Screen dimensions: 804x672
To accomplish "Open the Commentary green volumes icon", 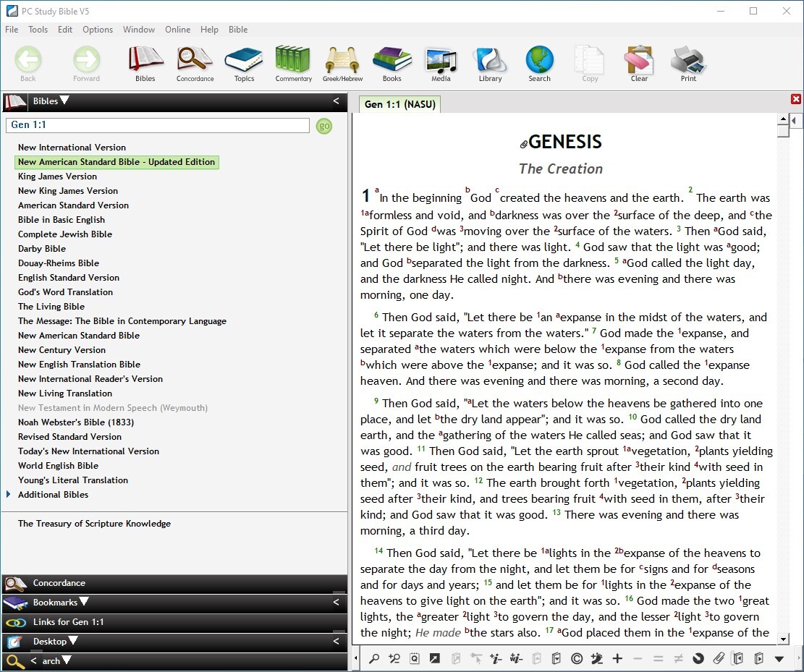I will (x=293, y=64).
